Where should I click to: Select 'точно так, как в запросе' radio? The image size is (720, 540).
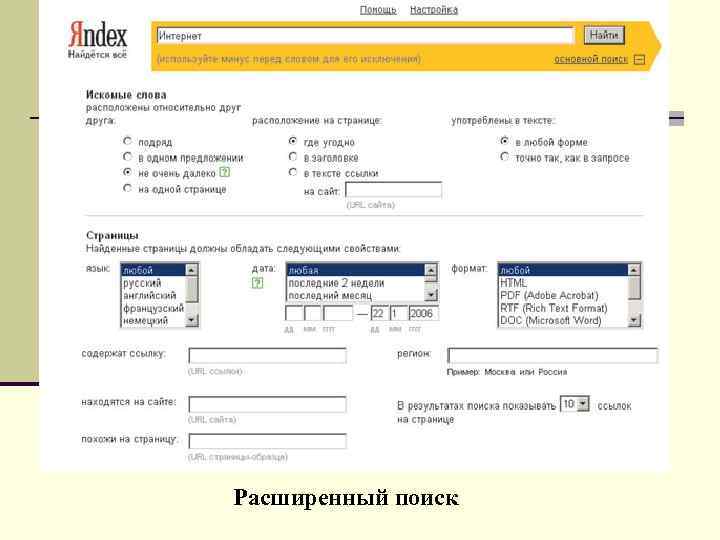pyautogui.click(x=504, y=157)
